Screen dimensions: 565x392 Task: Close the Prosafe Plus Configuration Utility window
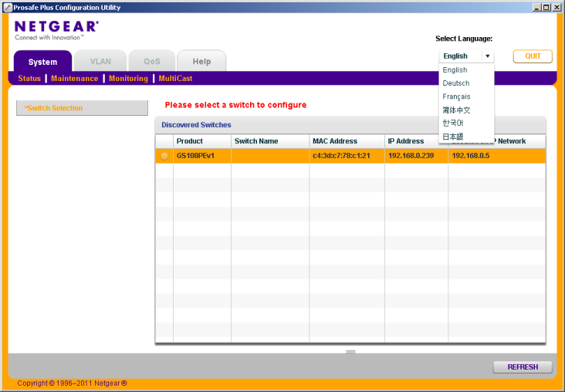(x=556, y=7)
